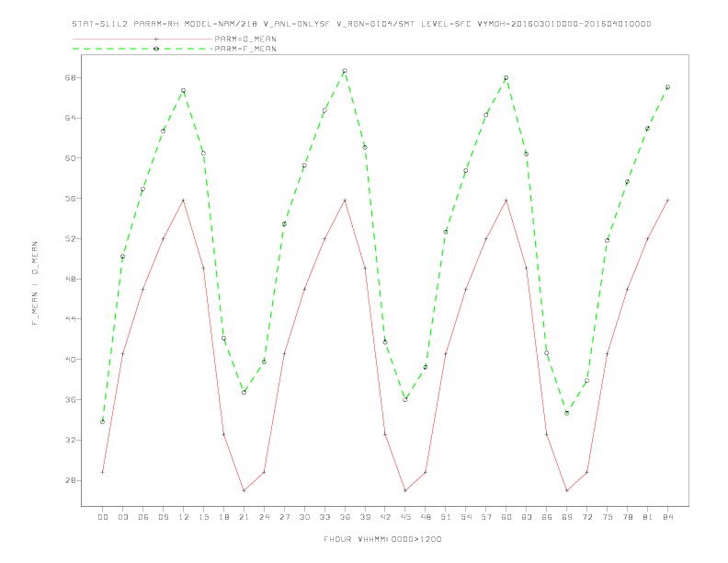Click the x-axis tick label 06
728x563 pixels.
click(143, 517)
